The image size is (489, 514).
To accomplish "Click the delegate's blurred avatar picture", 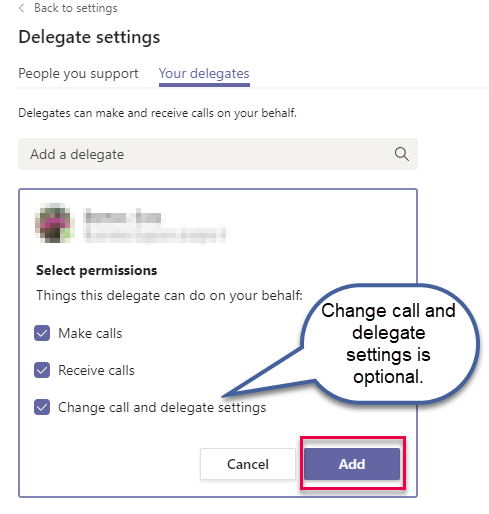I will (x=55, y=223).
